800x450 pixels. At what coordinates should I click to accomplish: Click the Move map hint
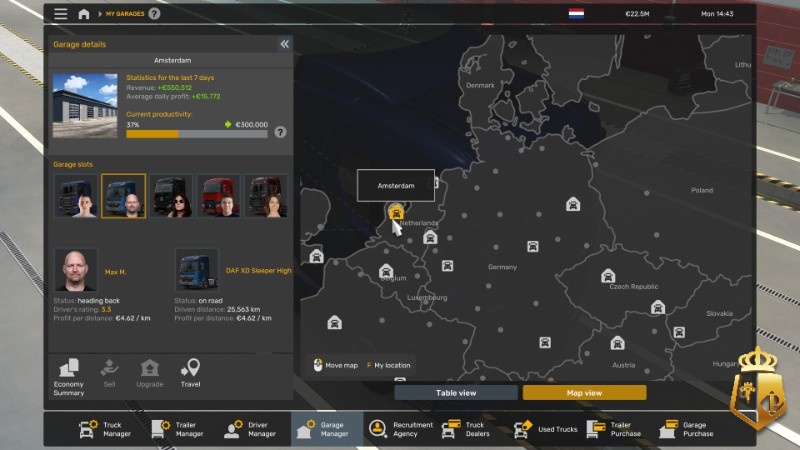click(x=335, y=365)
